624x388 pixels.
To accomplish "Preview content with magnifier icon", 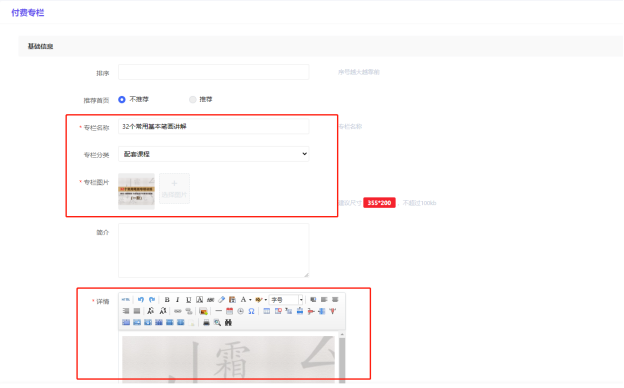I will tap(217, 323).
